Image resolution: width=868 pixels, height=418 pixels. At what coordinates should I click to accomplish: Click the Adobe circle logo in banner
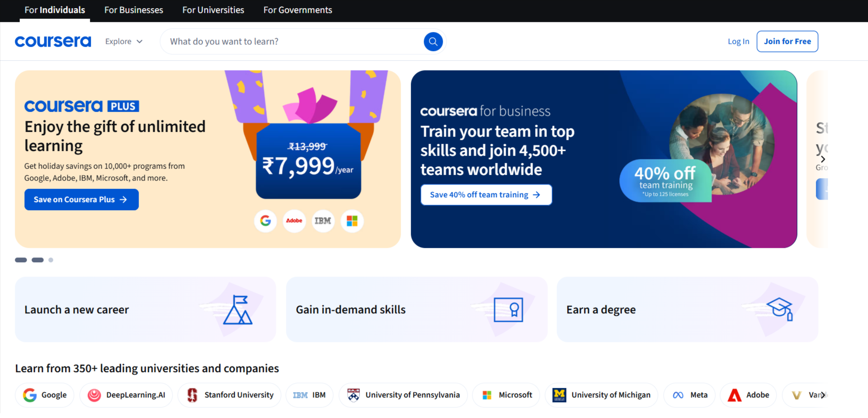pos(294,221)
